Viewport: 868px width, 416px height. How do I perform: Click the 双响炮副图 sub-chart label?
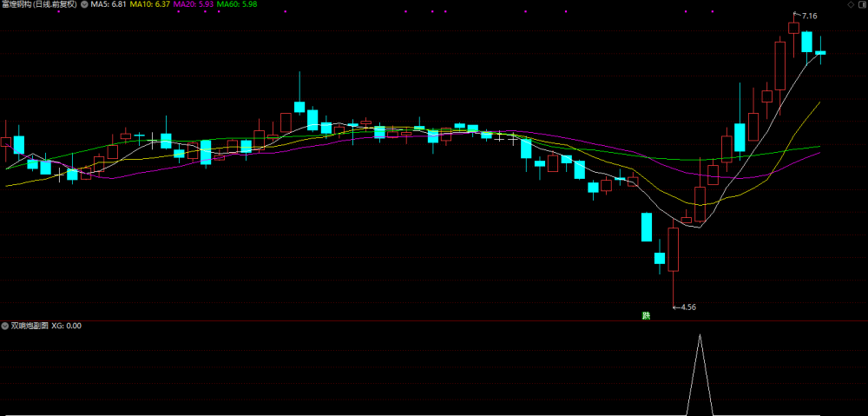30,326
